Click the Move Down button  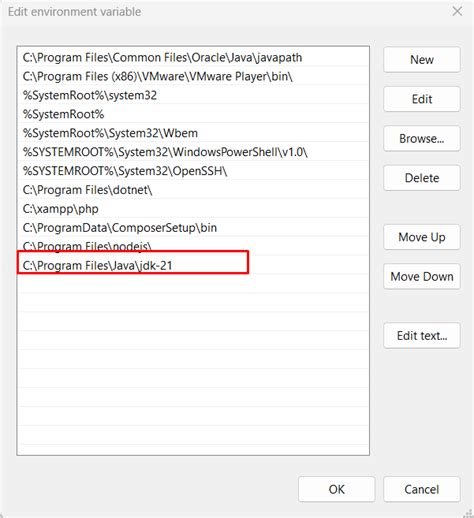(422, 276)
